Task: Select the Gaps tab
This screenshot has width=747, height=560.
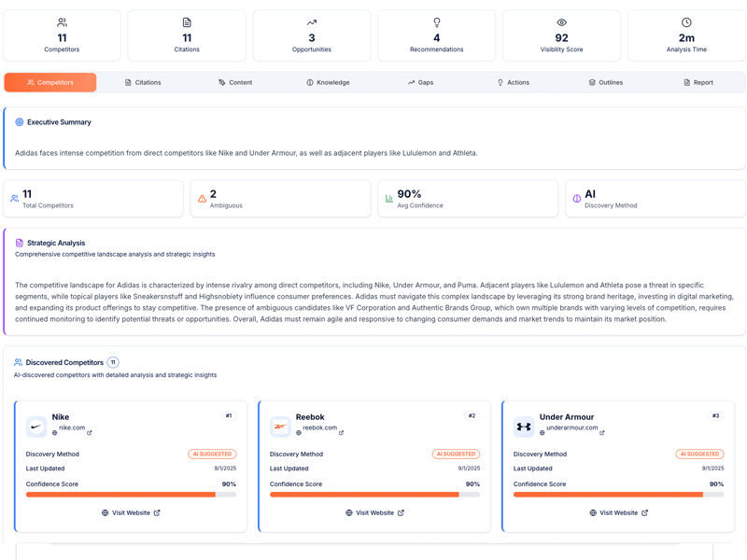Action: [420, 82]
